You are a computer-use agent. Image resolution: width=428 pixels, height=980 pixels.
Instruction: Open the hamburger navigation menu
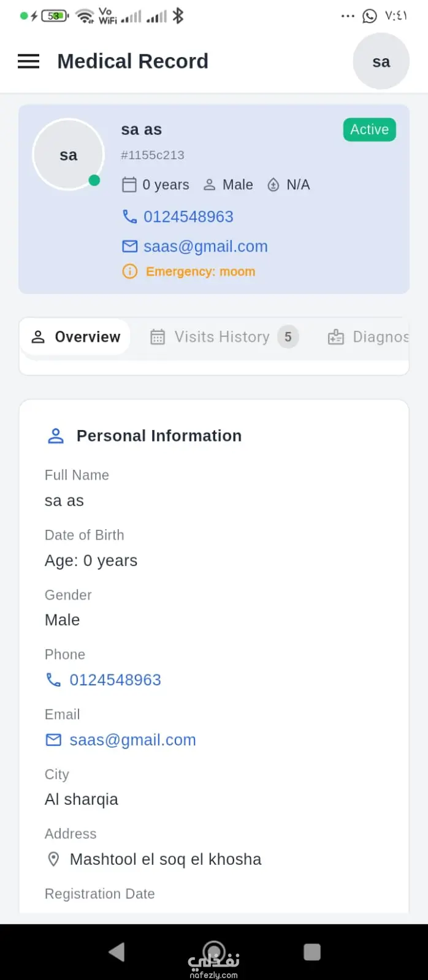28,61
